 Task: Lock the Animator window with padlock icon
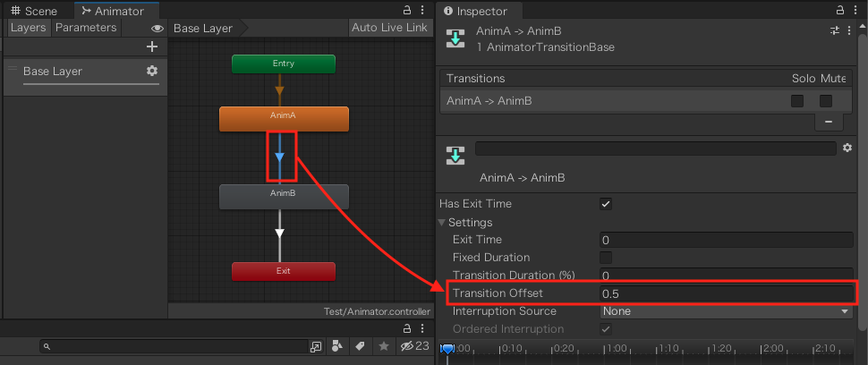tap(407, 10)
